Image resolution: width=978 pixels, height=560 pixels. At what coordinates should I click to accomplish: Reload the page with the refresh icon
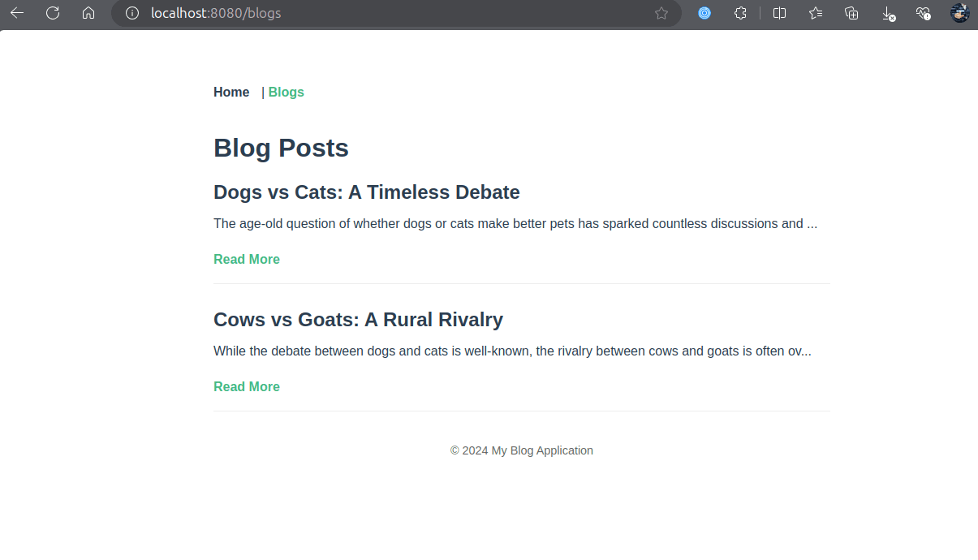[53, 13]
